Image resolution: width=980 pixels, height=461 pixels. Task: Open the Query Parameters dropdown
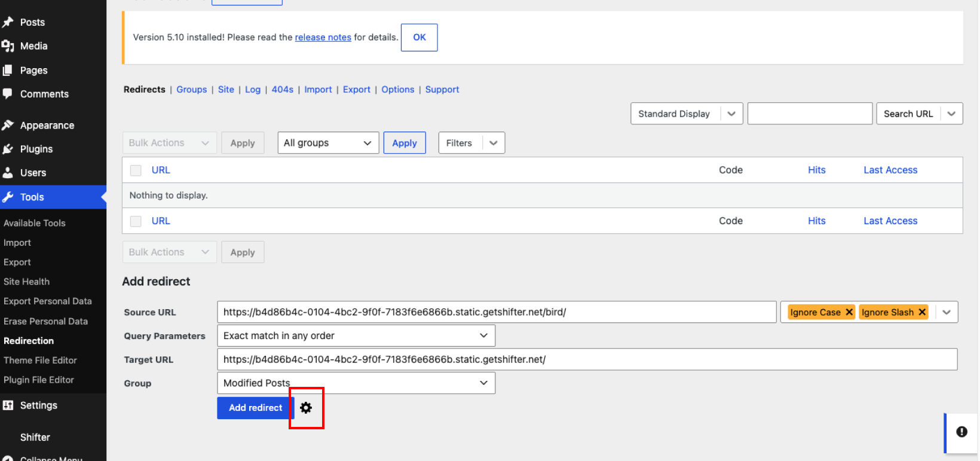tap(356, 335)
